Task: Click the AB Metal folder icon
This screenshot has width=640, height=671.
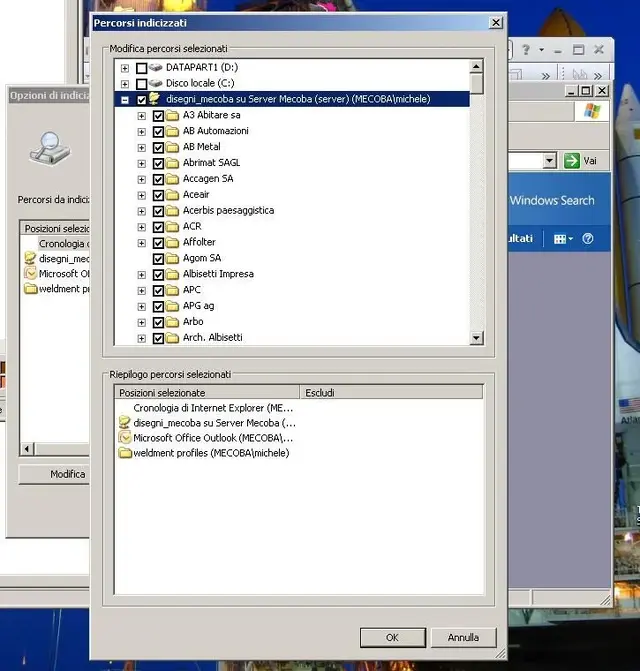Action: click(172, 147)
